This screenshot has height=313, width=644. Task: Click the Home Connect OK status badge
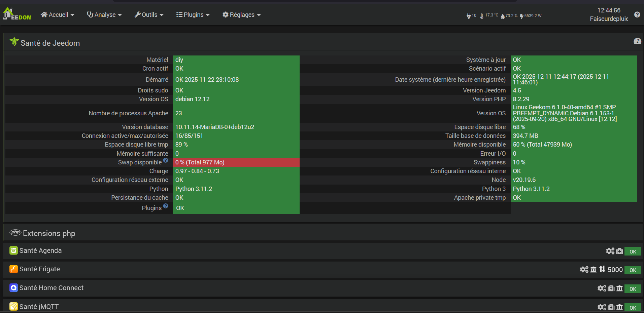(x=633, y=289)
